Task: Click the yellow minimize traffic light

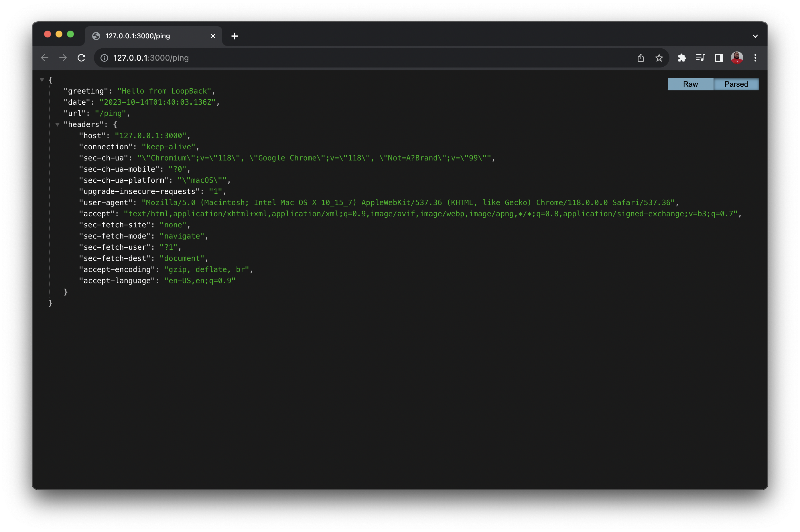Action: click(x=59, y=34)
